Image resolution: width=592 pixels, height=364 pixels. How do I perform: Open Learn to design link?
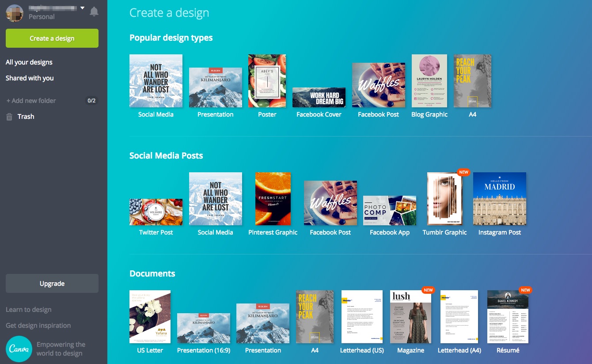pos(29,310)
